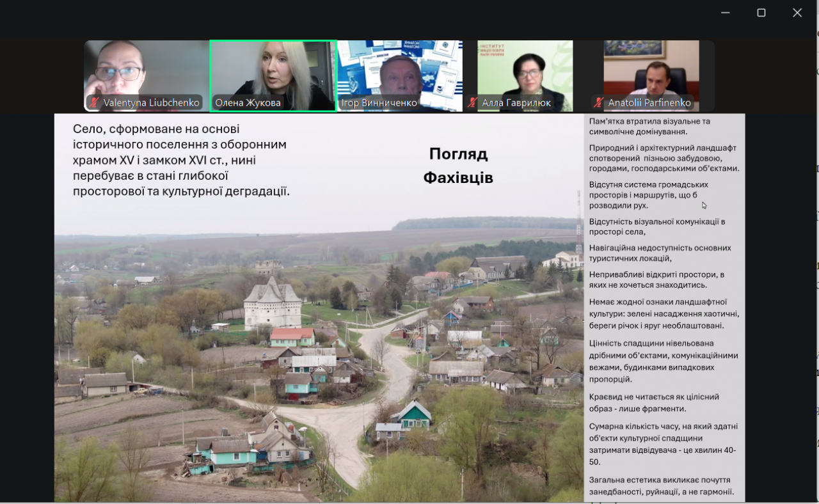Minimize the meeting window

[725, 13]
